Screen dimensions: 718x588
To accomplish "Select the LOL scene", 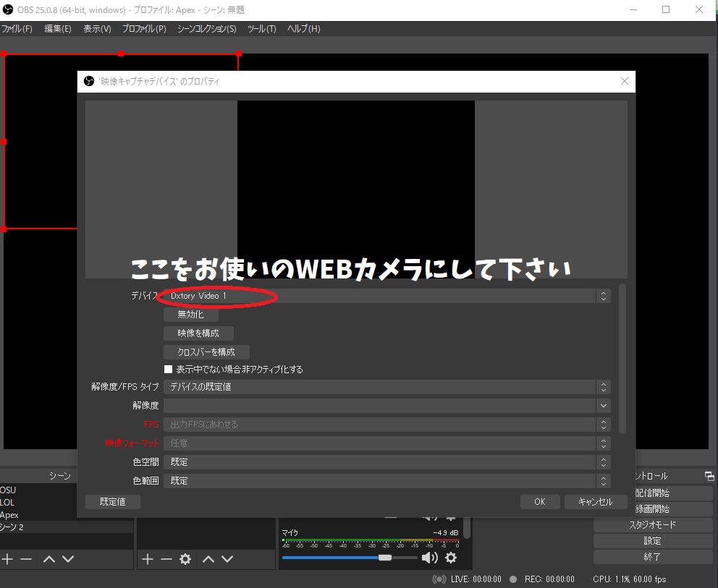I will click(38, 502).
